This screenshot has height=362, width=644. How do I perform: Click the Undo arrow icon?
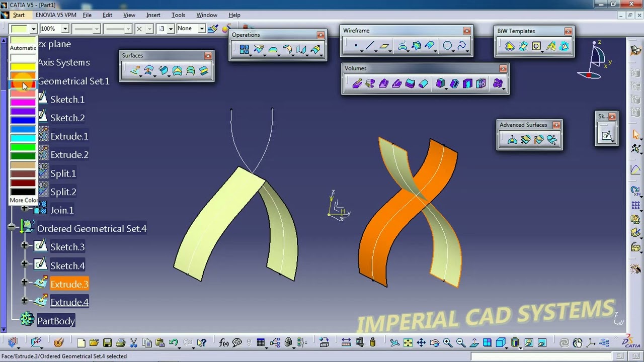174,343
